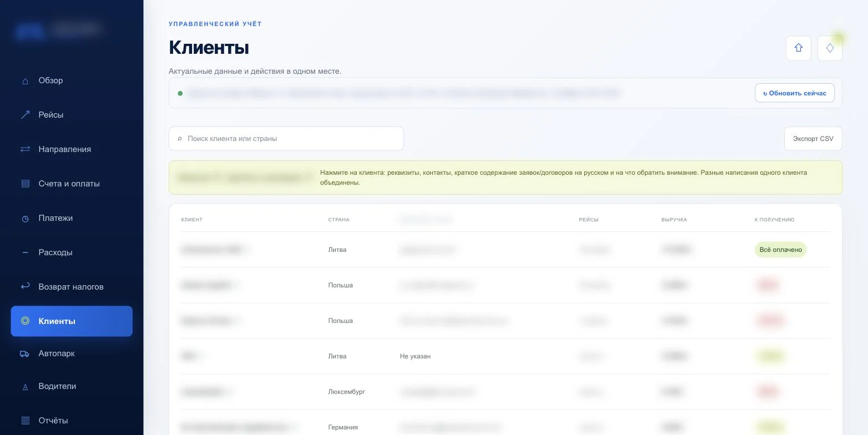
Task: Click the up-arrow icon button beside the page title
Action: [799, 48]
